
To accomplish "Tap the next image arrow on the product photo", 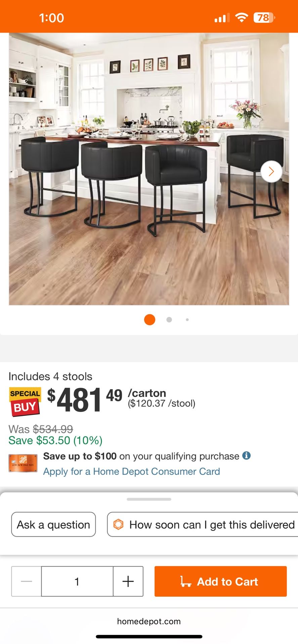I will coord(271,171).
